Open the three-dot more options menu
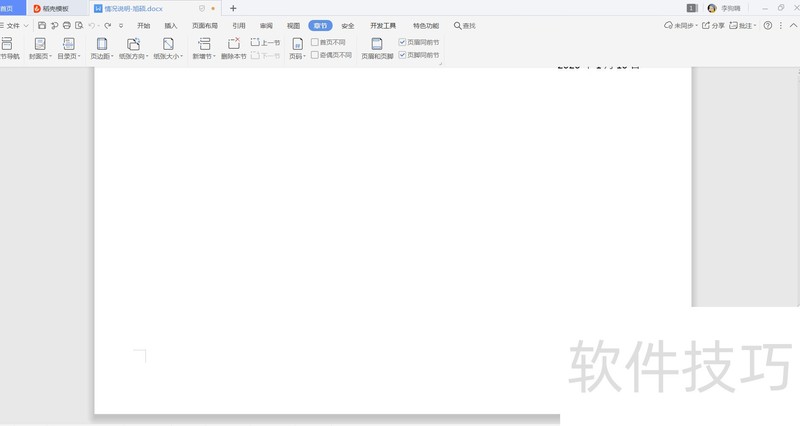The height and width of the screenshot is (426, 800). pyautogui.click(x=781, y=26)
